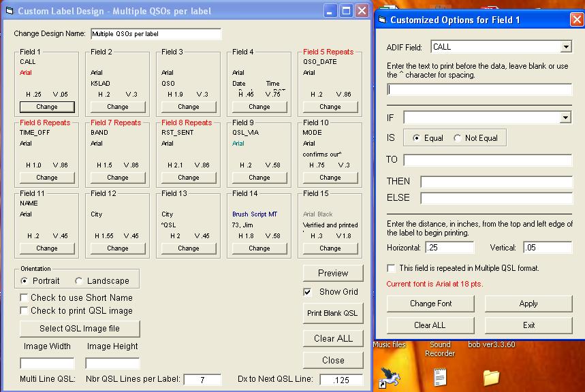The image size is (585, 392).
Task: Click Change for Field 11
Action: [x=47, y=248]
